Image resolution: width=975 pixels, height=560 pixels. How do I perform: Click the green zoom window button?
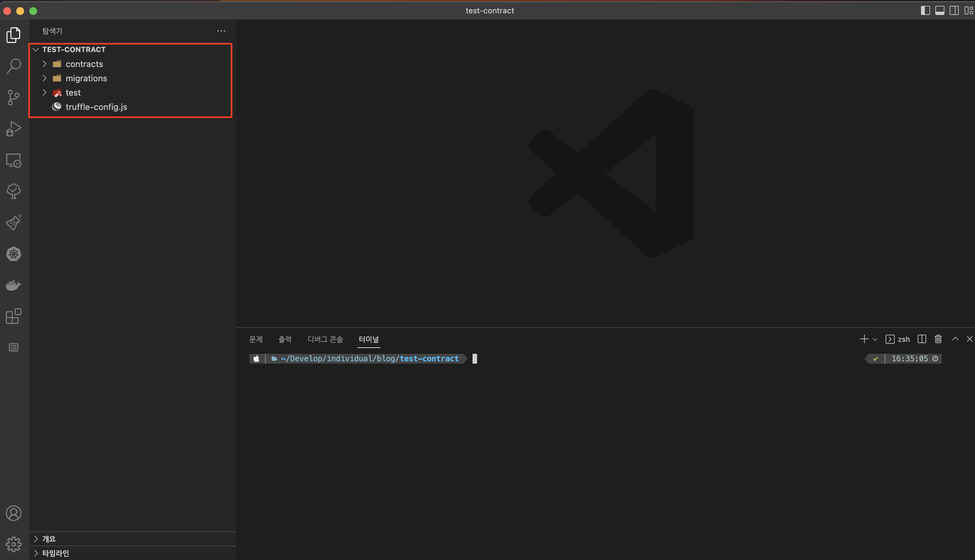pyautogui.click(x=34, y=11)
